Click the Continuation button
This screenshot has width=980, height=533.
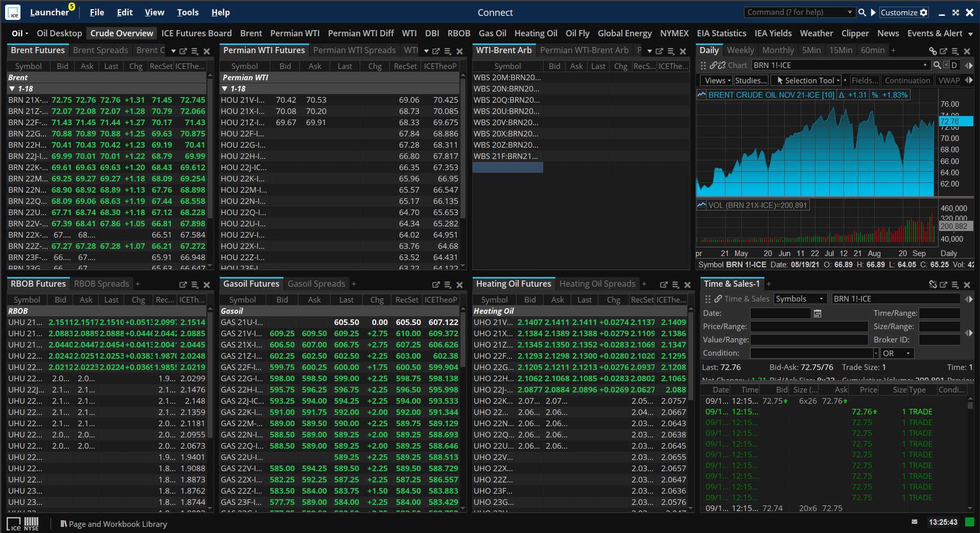(907, 80)
